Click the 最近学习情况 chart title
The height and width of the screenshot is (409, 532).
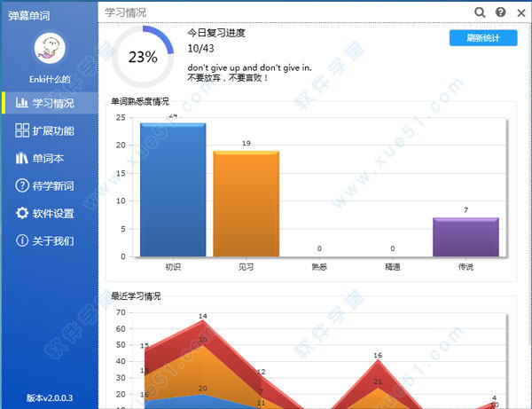(x=136, y=296)
